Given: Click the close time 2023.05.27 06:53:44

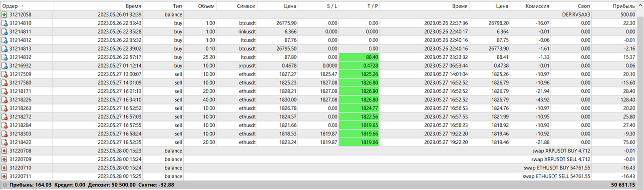Looking at the screenshot, I should pyautogui.click(x=446, y=65).
